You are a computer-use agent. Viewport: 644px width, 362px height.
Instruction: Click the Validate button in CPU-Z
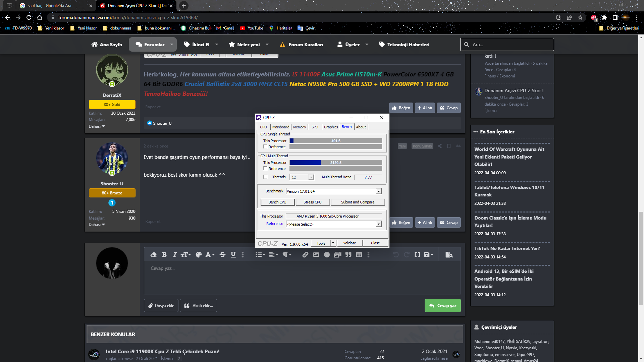coord(350,243)
